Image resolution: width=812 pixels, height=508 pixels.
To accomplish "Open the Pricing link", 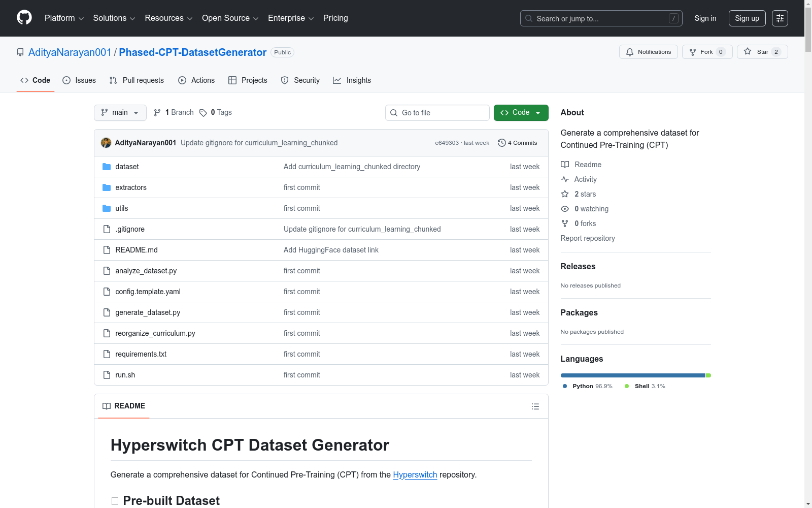I will 335,18.
